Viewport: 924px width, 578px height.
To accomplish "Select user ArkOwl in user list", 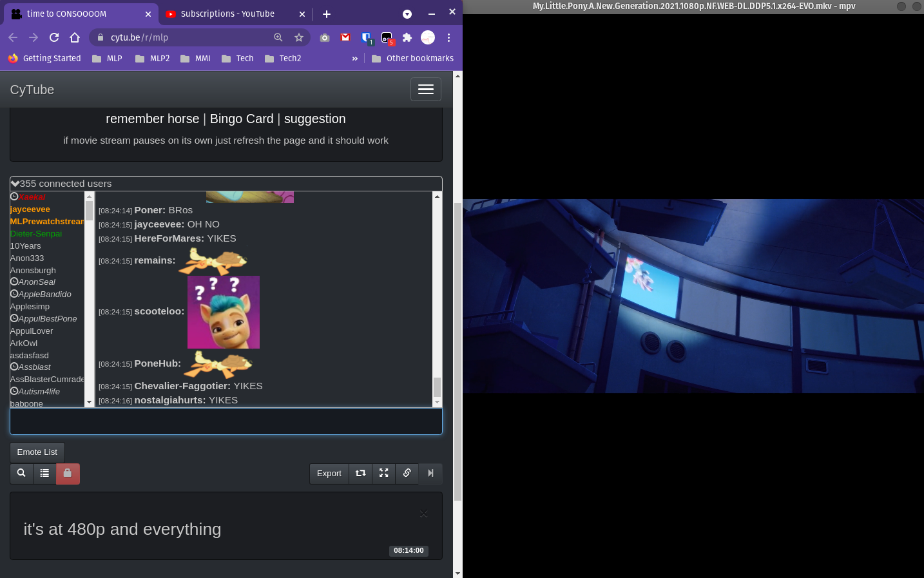I will (24, 343).
